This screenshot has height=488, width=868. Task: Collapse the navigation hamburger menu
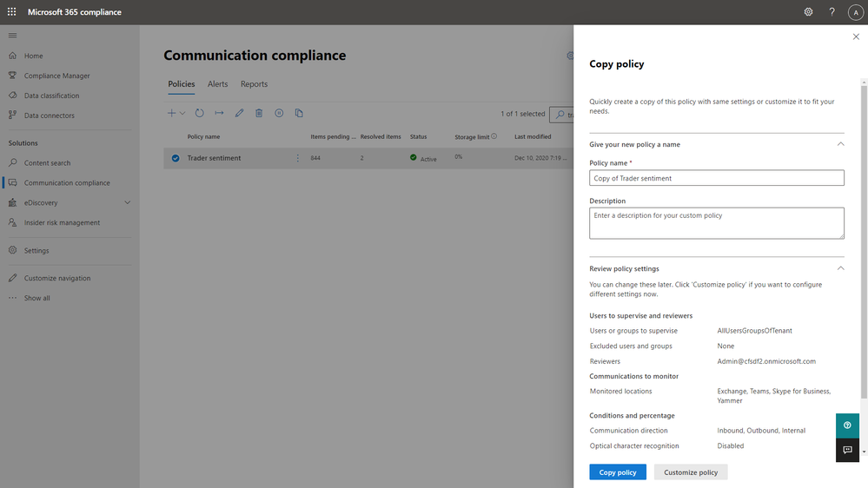click(12, 36)
